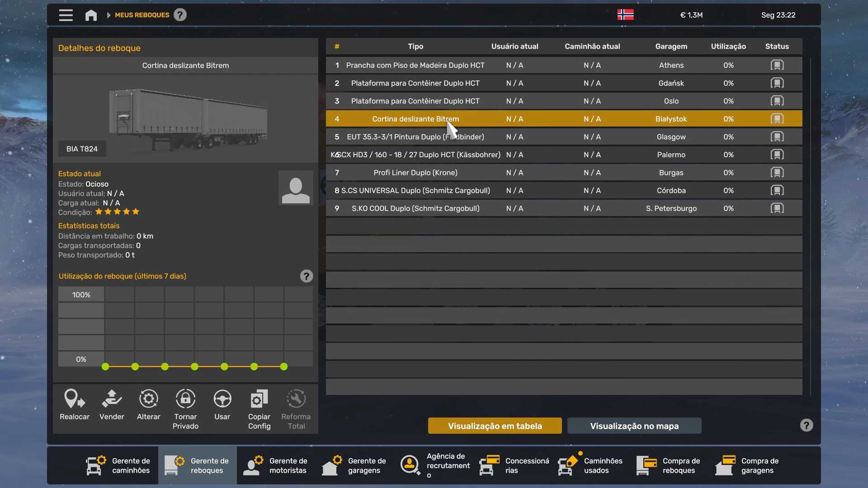868x488 pixels.
Task: Open Compra de reboques section
Action: 669,465
